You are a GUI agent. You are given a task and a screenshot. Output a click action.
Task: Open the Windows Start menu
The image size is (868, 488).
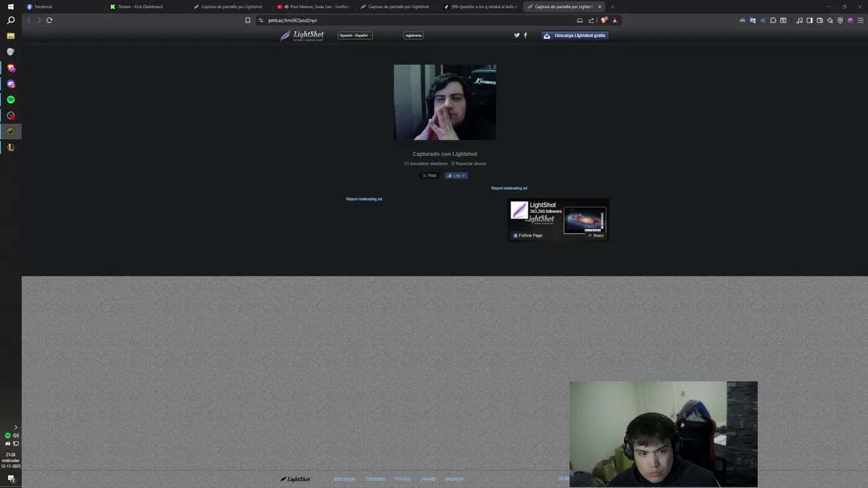(x=10, y=7)
